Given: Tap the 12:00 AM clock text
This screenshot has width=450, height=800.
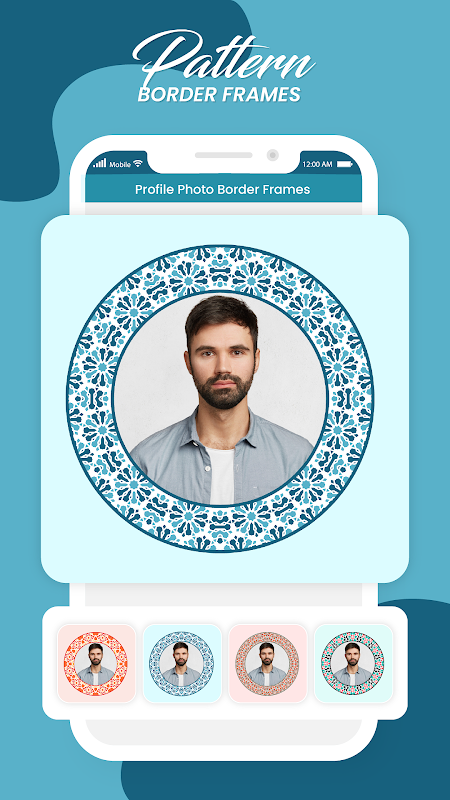Looking at the screenshot, I should (x=317, y=164).
